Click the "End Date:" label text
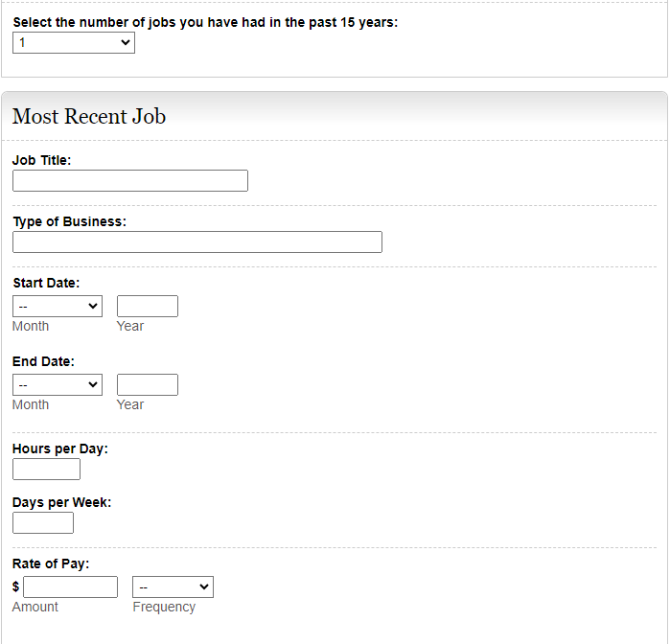Image resolution: width=670 pixels, height=644 pixels. point(43,361)
